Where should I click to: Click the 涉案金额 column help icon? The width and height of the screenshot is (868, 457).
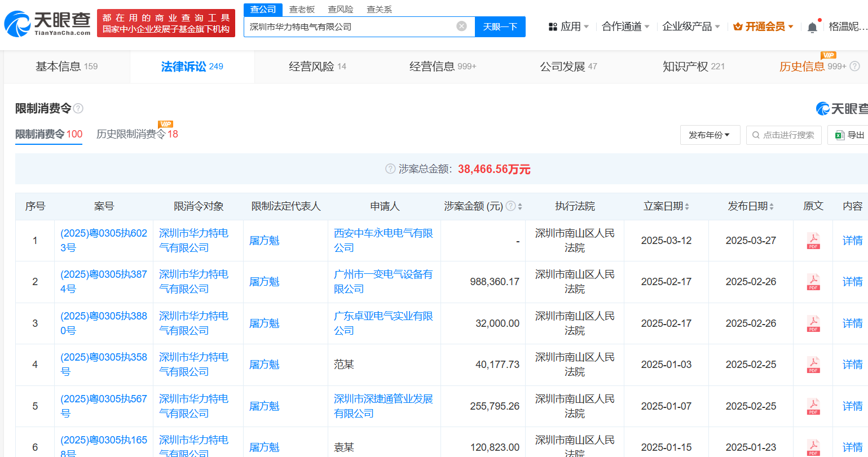[510, 206]
